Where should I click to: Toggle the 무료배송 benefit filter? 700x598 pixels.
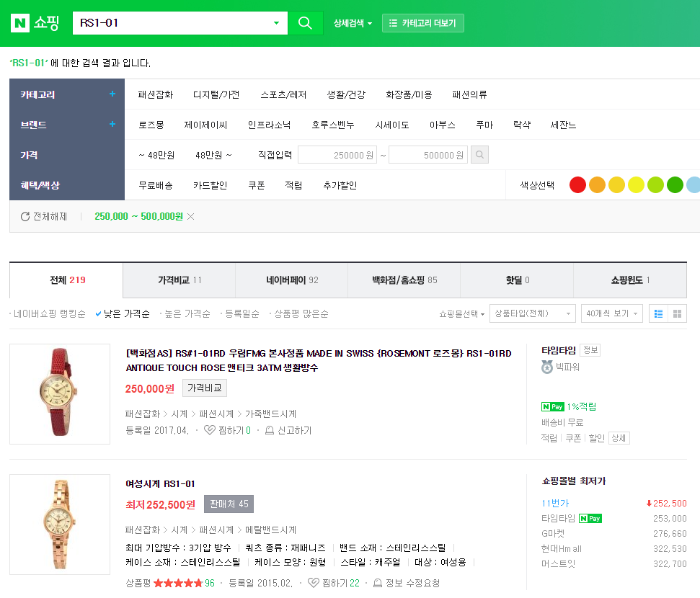tap(156, 185)
